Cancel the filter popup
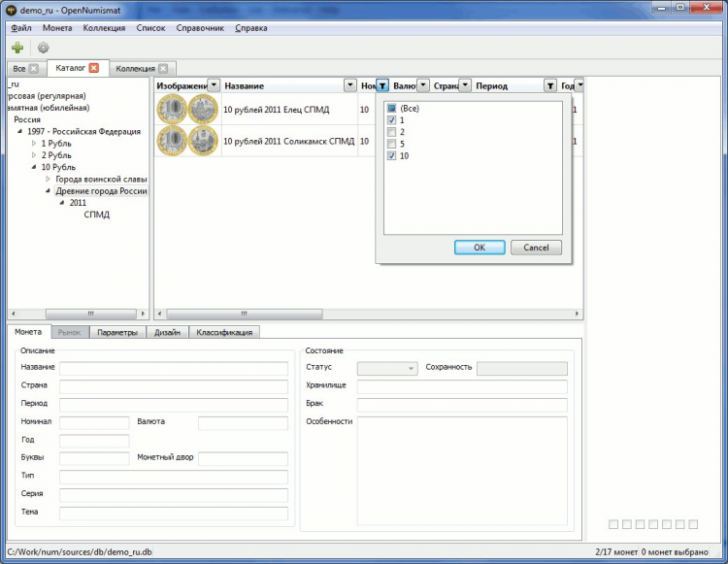Screen dimensions: 728x564 coord(536,248)
